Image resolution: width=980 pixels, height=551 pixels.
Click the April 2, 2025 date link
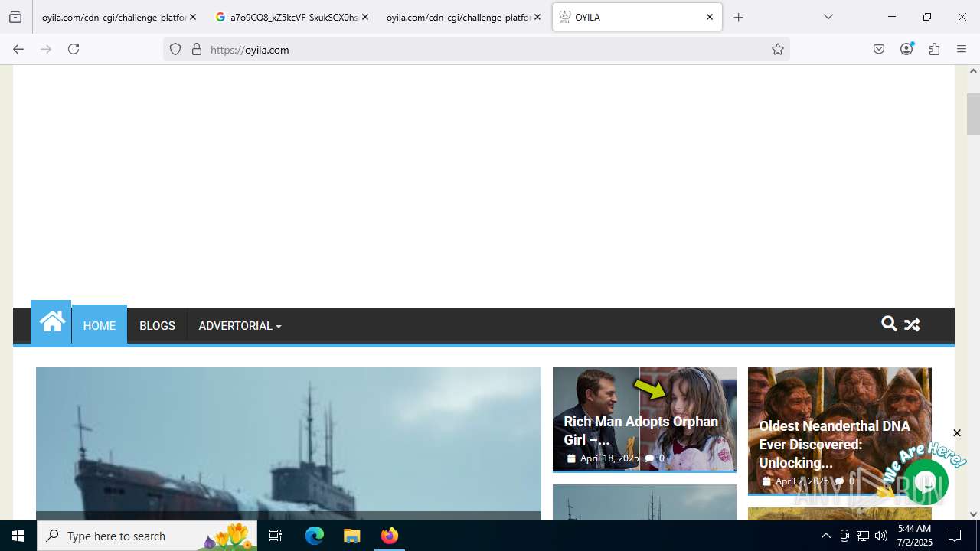[802, 481]
